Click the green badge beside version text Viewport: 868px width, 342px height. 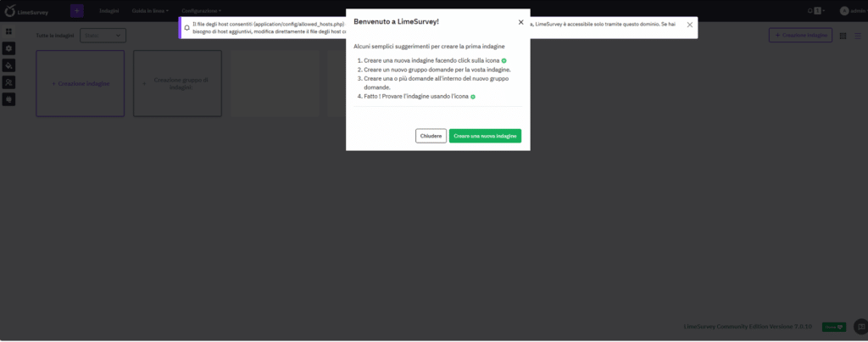pyautogui.click(x=834, y=327)
